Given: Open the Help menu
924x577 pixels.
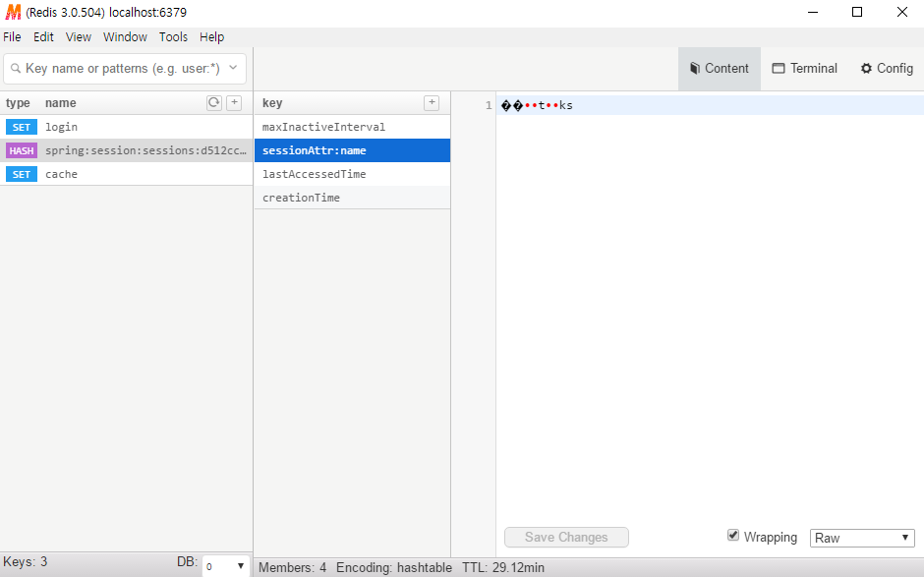Looking at the screenshot, I should tap(211, 36).
